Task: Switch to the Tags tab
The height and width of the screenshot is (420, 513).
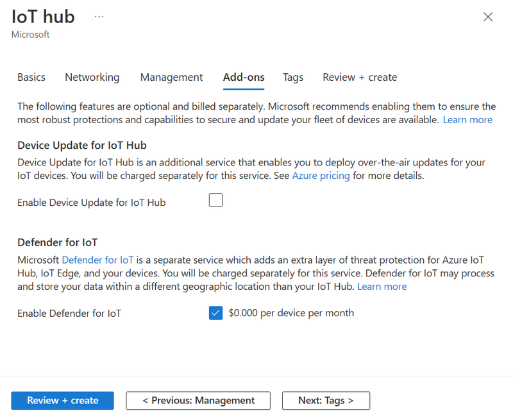Action: (293, 77)
